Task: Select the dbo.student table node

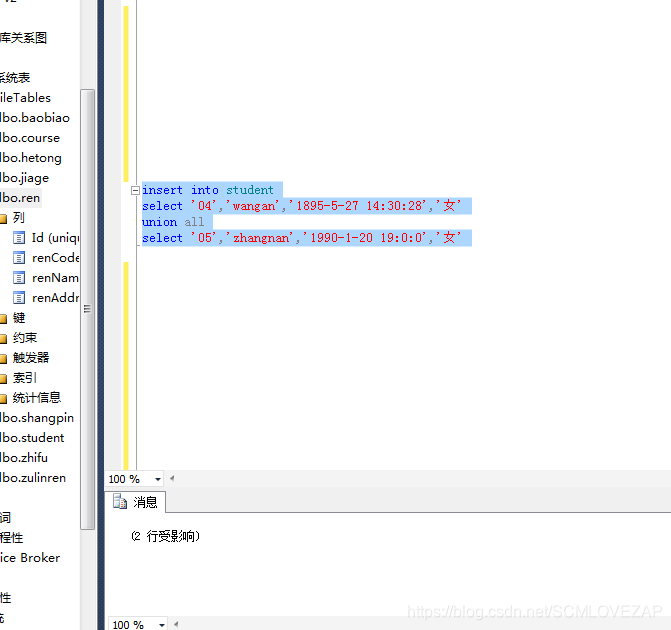Action: tap(32, 438)
